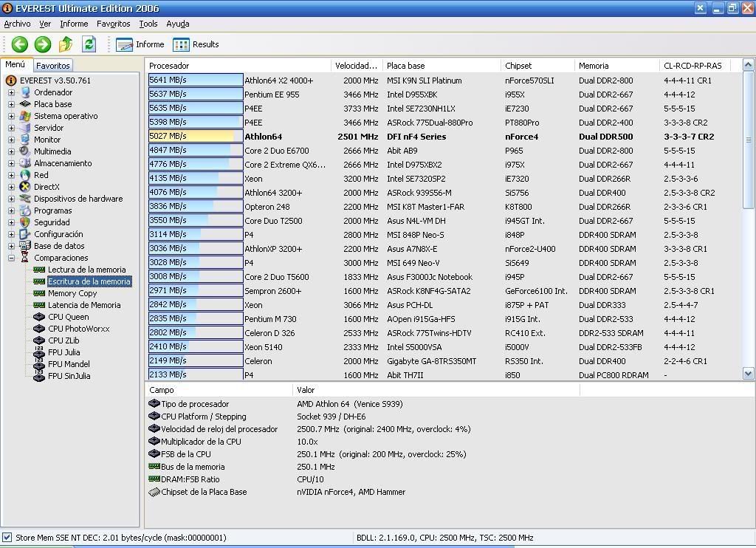Click the CPU PhotoWorxx chip icon
Viewport: 756px width, 548px height.
[39, 329]
